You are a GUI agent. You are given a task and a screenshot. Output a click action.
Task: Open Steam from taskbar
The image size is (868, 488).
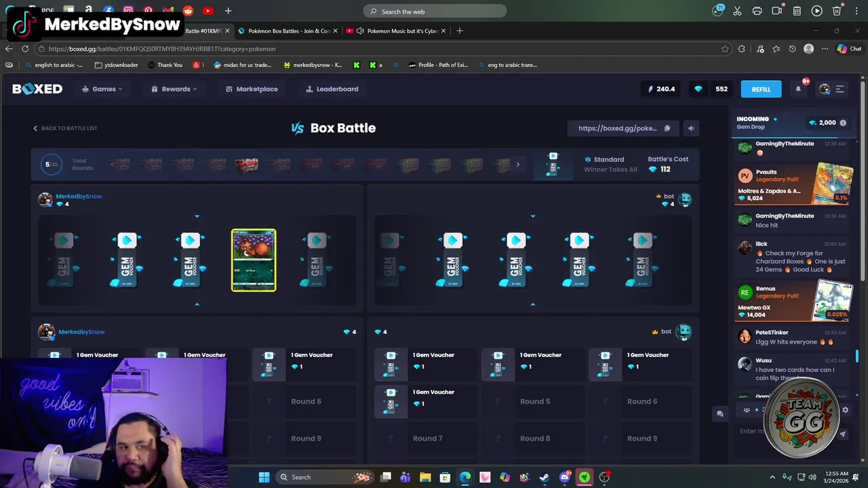coord(544,477)
